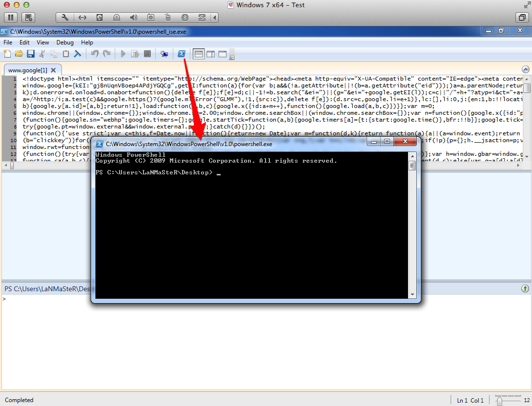Image resolution: width=532 pixels, height=406 pixels.
Task: Save the script with floppy disk icon
Action: click(x=31, y=54)
